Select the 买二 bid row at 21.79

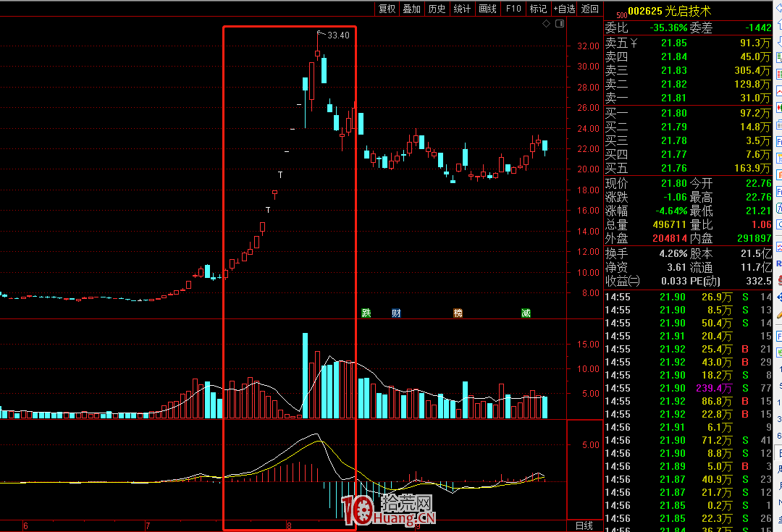click(689, 127)
